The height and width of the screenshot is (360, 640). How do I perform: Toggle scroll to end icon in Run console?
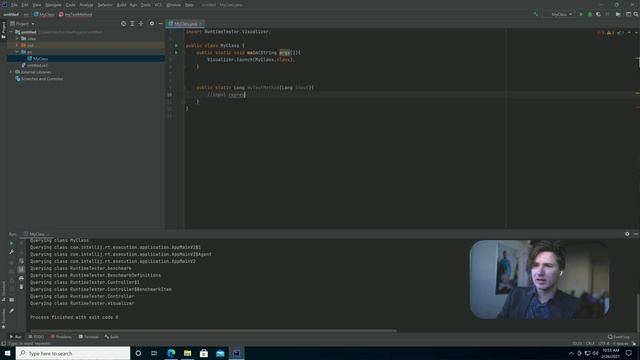(22, 269)
